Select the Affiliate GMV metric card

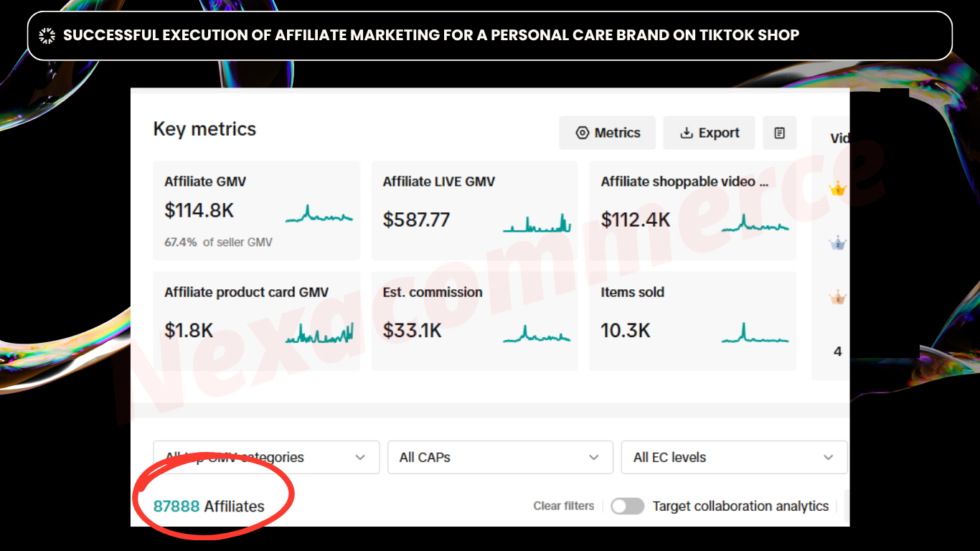pos(256,210)
